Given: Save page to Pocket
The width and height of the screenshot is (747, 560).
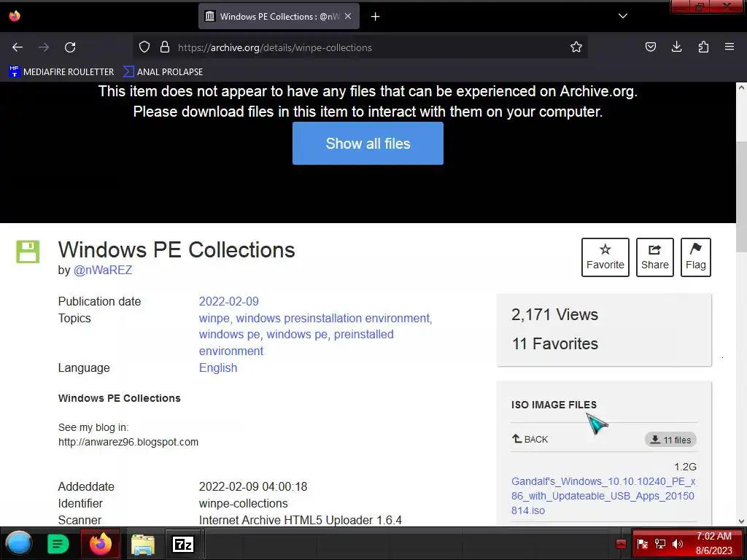Looking at the screenshot, I should point(650,47).
